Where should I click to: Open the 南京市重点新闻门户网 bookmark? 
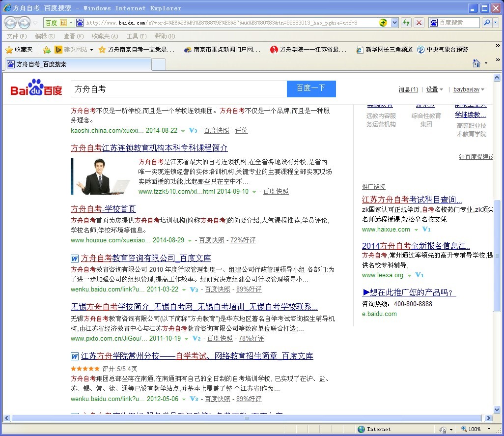(223, 50)
